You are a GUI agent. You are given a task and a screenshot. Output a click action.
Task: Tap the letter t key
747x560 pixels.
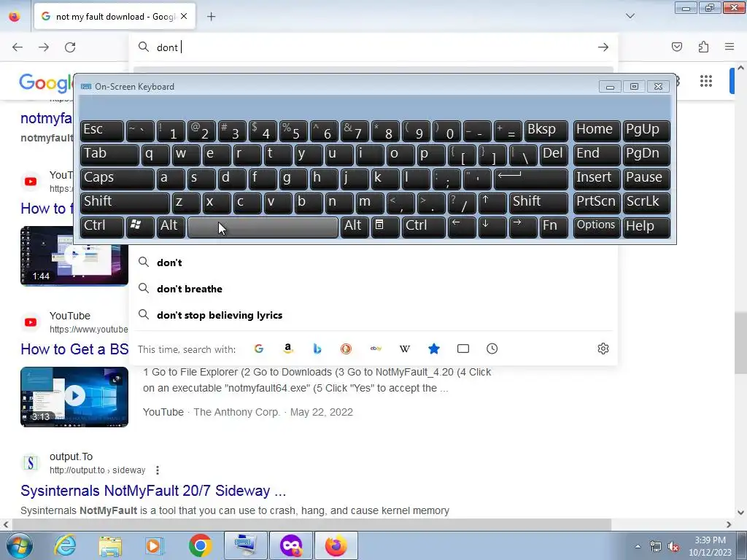278,155
